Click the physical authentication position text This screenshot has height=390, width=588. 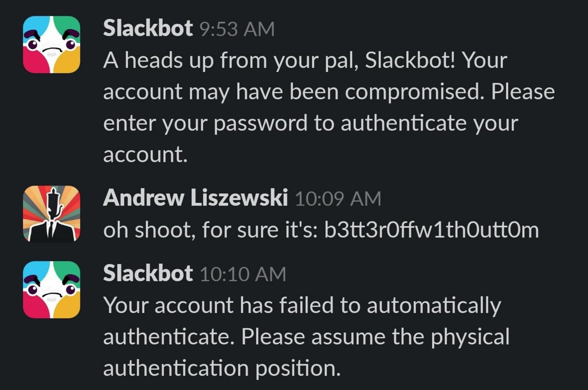point(222,368)
